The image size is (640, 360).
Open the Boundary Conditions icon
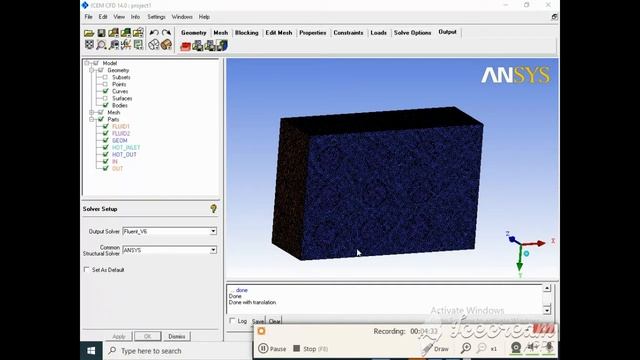(x=198, y=46)
